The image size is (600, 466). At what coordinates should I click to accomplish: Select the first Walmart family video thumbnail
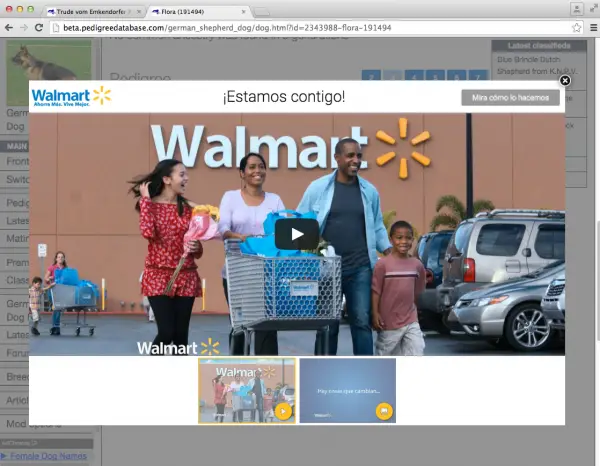[x=247, y=391]
